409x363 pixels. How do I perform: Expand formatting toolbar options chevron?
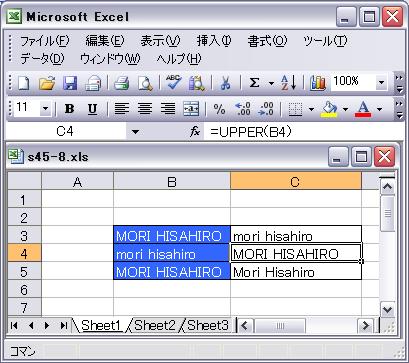pos(399,109)
